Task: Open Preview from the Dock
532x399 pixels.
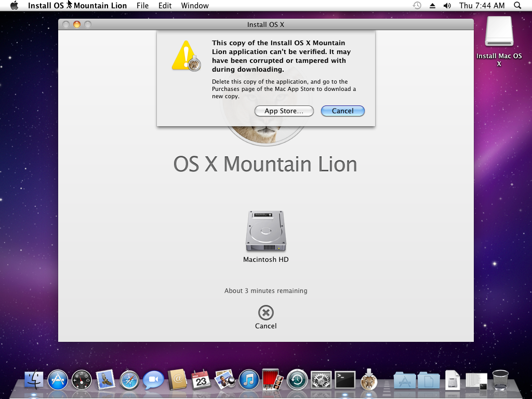Action: (x=225, y=379)
